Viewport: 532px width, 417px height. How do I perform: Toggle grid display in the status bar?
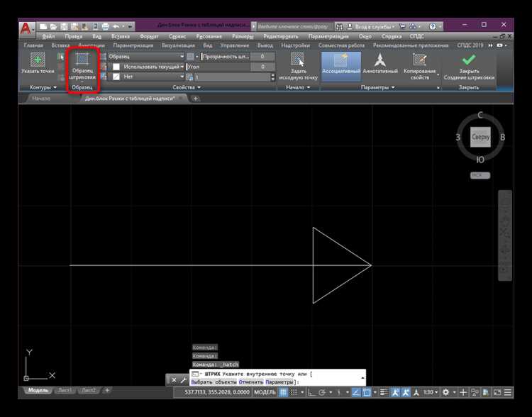click(x=283, y=392)
